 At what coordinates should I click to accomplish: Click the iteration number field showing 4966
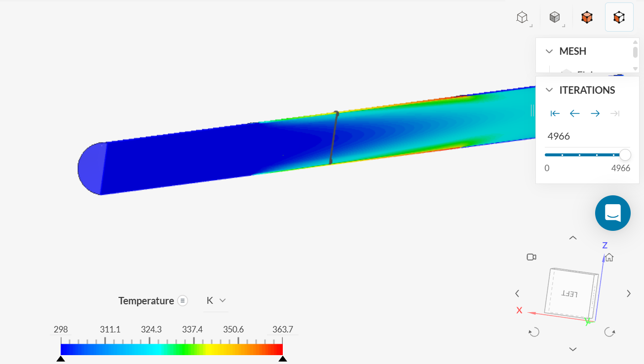point(587,137)
